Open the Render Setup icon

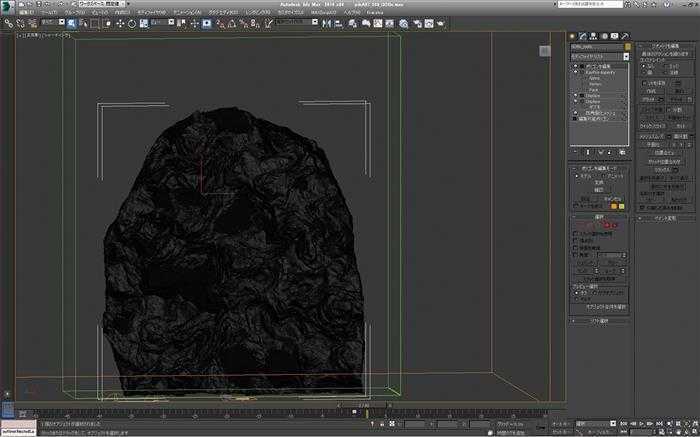(x=418, y=23)
